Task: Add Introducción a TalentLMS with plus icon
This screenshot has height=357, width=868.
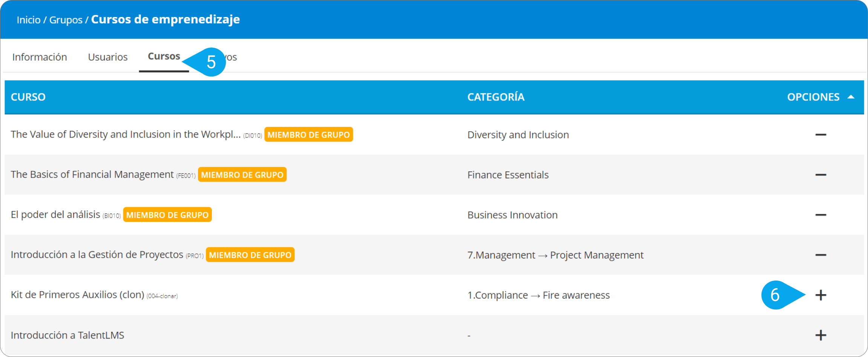Action: 820,335
